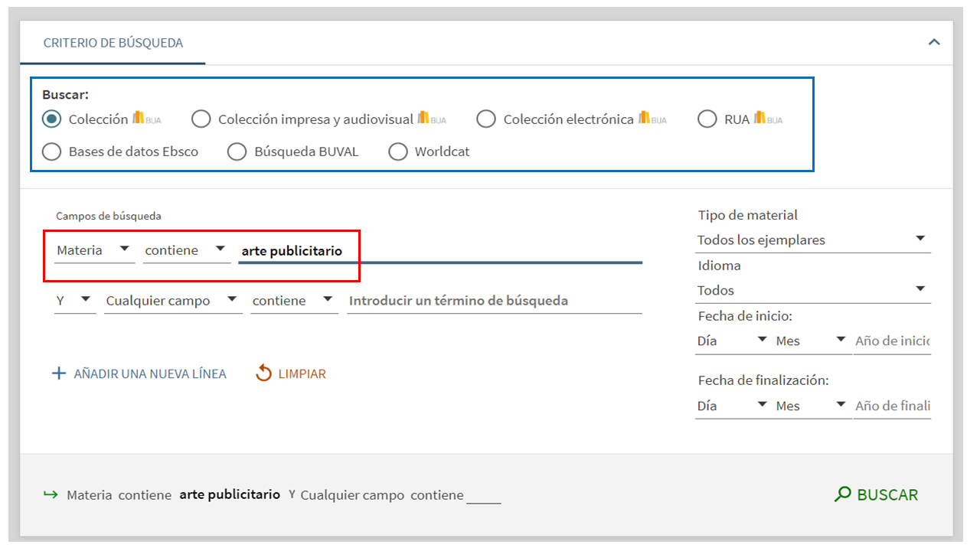980x551 pixels.
Task: Switch to the Criterio de búsqueda tab
Action: (x=113, y=43)
